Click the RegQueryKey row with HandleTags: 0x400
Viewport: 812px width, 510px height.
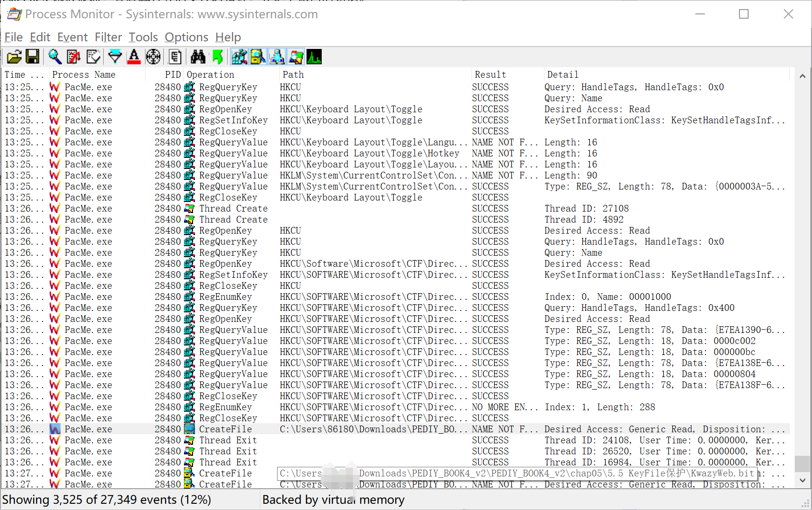[x=396, y=308]
